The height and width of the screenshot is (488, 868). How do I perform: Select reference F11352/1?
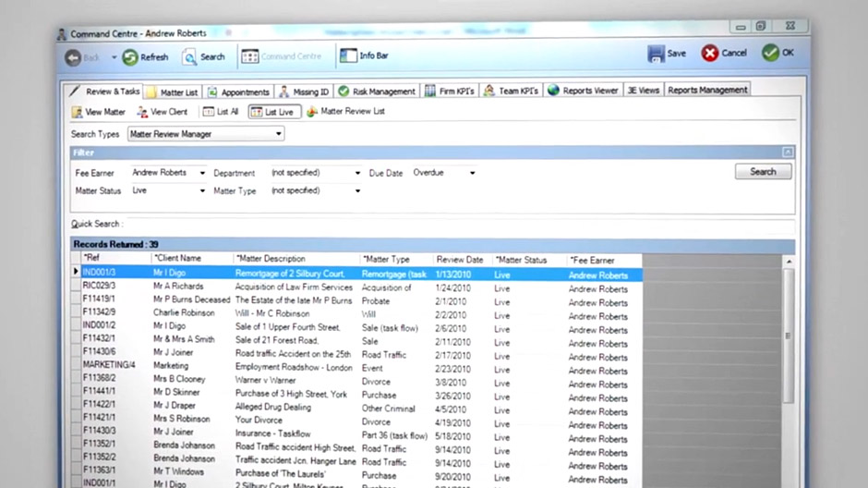99,444
